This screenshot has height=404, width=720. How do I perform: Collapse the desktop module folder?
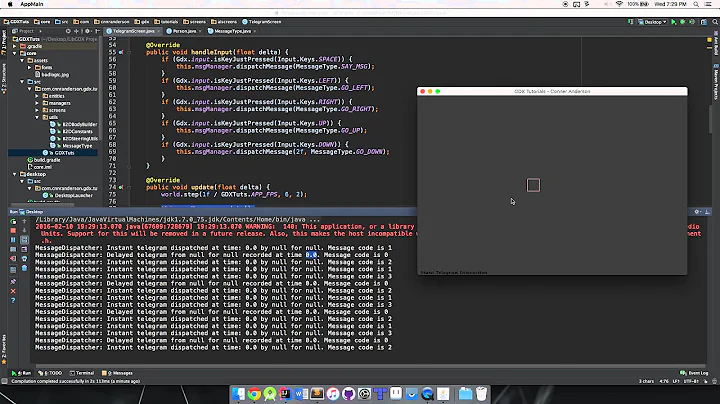(x=15, y=174)
